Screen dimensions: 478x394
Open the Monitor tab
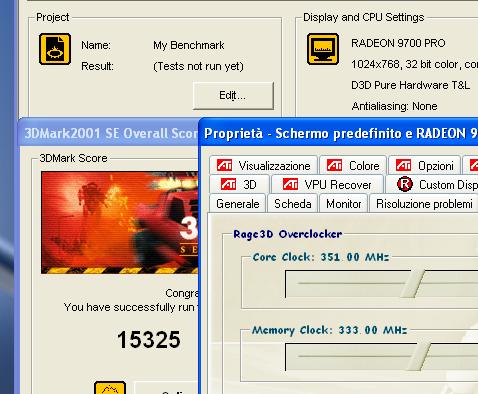click(x=343, y=204)
